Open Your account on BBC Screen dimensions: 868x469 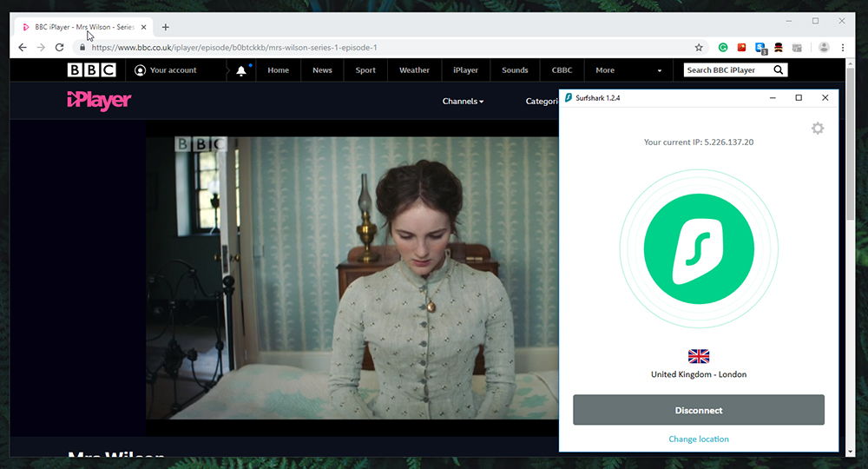point(166,70)
